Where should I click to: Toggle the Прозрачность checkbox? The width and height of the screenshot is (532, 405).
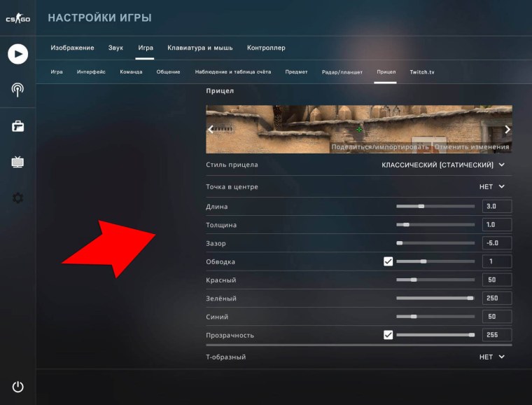point(388,335)
